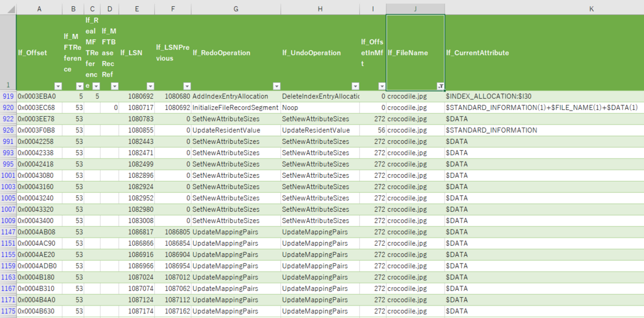Open filter dropdown for lf_MFTBaseRecRef column
644x318 pixels.
(x=114, y=86)
